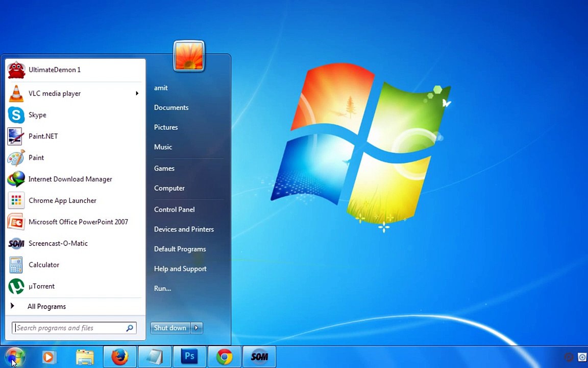Open the PowerPoint 2007 icon

[16, 222]
